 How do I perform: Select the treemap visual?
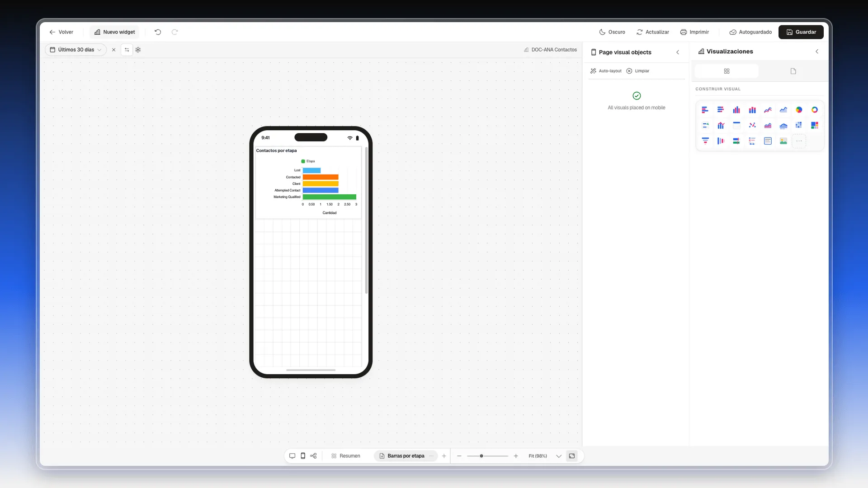[815, 125]
